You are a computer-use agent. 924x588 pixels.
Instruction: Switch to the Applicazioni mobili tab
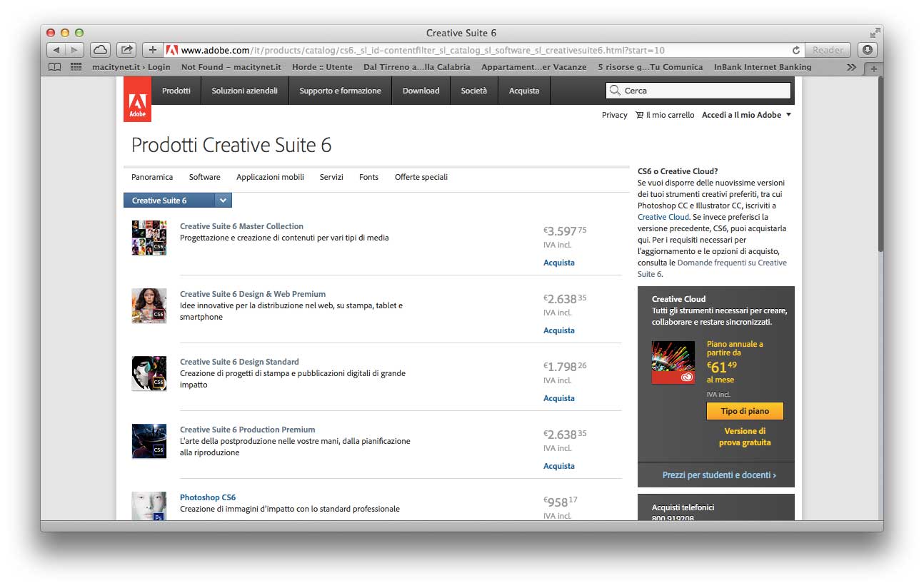pyautogui.click(x=270, y=177)
